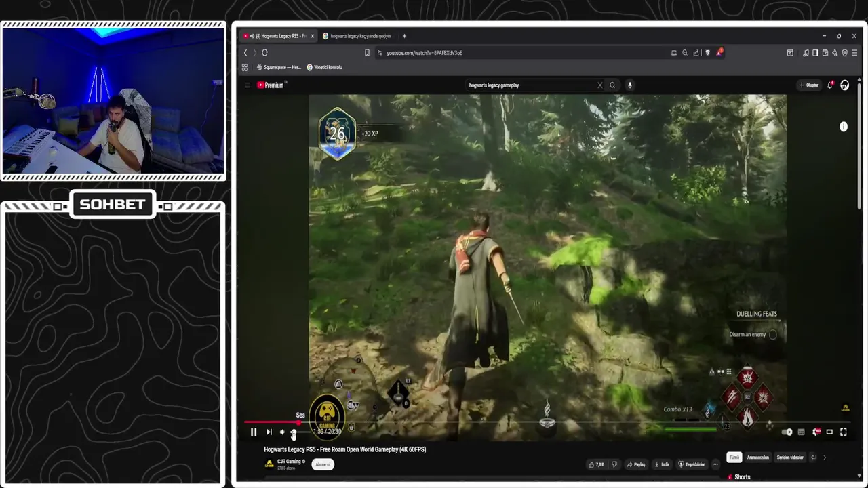Skip to the next video
The height and width of the screenshot is (488, 868).
pos(269,432)
